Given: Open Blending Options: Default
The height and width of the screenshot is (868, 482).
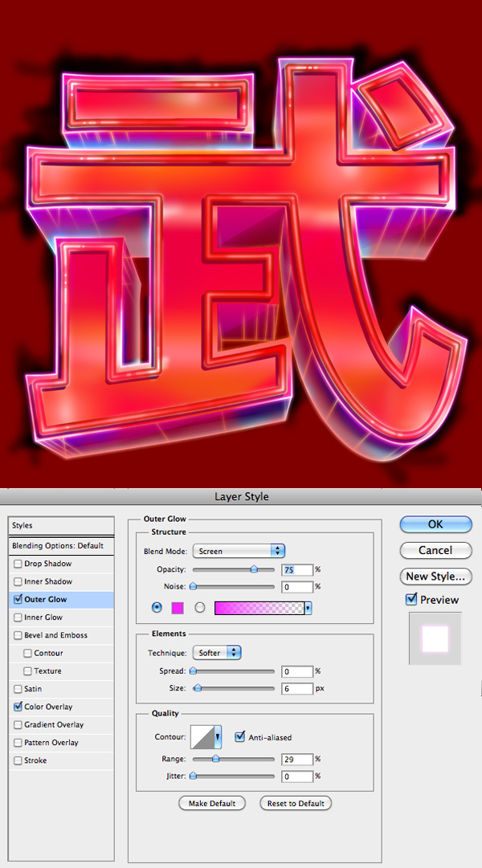Looking at the screenshot, I should coord(61,546).
